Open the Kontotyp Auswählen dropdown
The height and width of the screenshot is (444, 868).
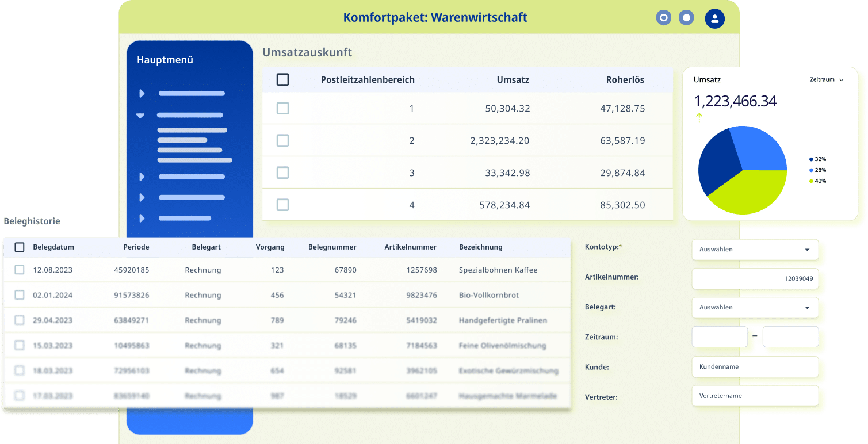[755, 250]
